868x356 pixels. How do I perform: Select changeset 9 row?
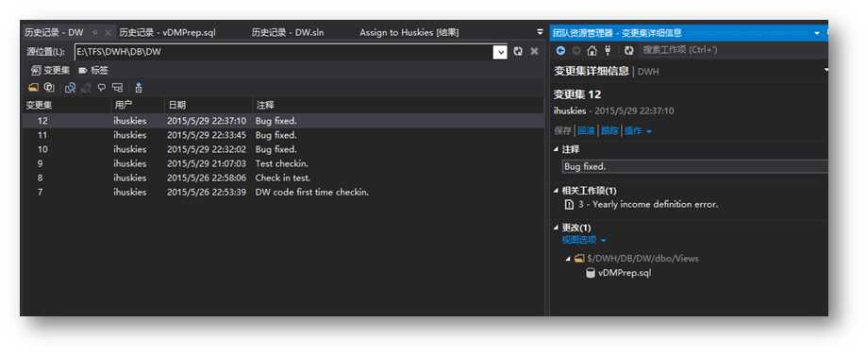pyautogui.click(x=283, y=164)
